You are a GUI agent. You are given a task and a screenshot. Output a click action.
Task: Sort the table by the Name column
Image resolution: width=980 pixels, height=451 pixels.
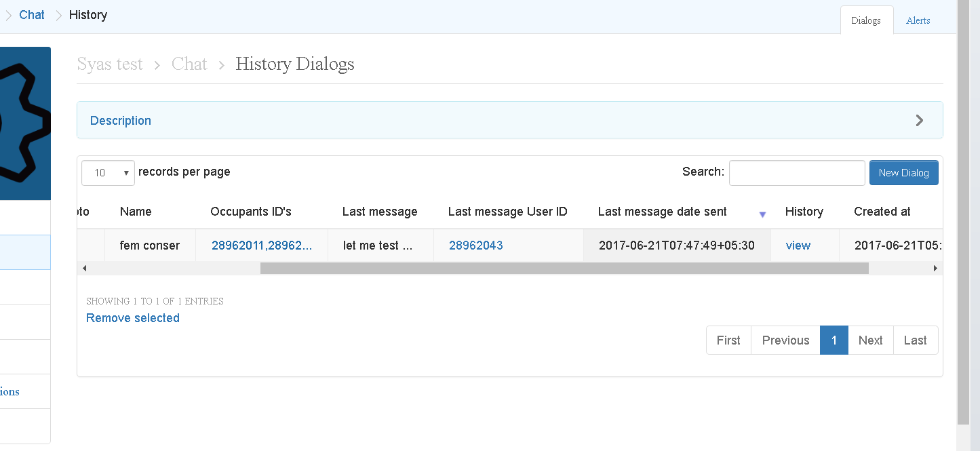point(135,211)
